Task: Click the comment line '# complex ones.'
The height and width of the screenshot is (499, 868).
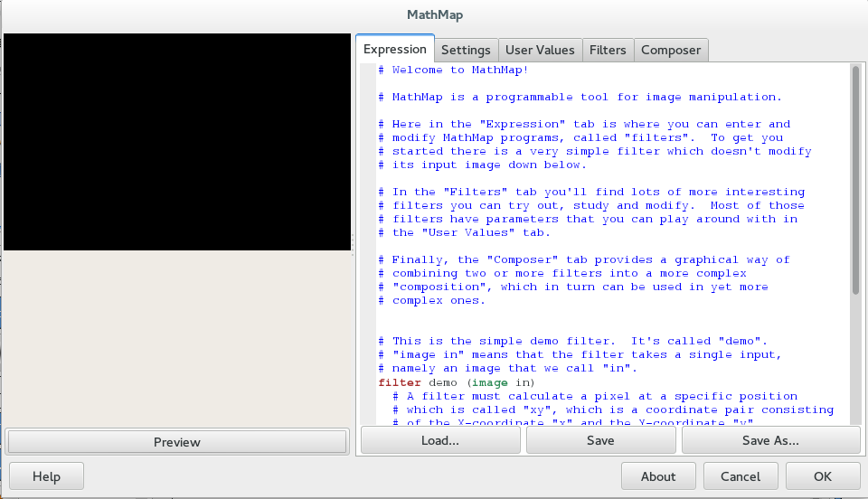Action: [x=432, y=300]
